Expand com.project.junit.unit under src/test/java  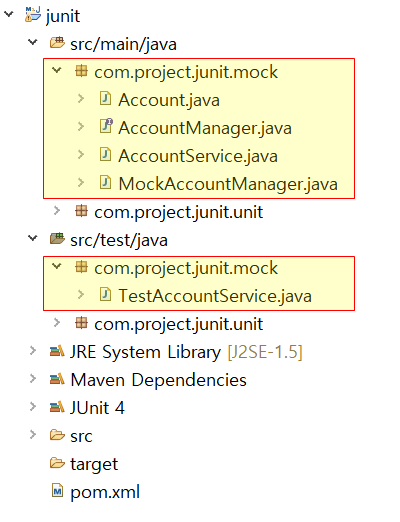pos(57,323)
